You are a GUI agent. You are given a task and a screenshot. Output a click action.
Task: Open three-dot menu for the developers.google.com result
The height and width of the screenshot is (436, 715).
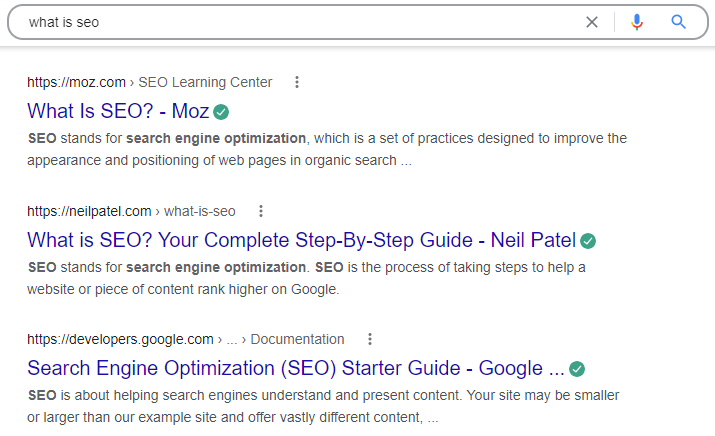tap(370, 339)
